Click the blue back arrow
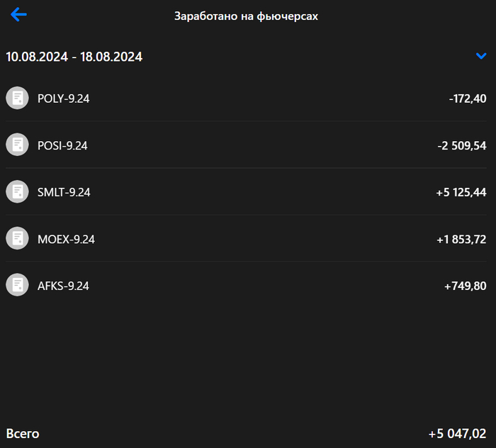This screenshot has height=448, width=496. tap(18, 15)
